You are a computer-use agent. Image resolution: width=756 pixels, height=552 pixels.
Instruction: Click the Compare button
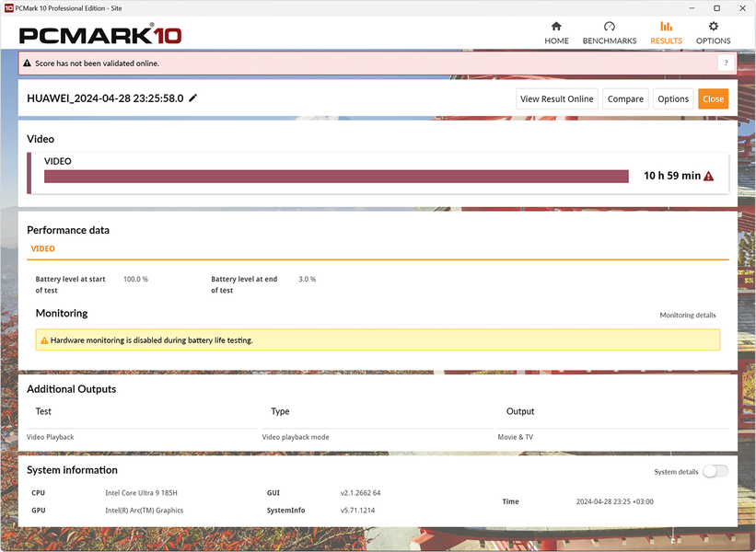tap(625, 98)
